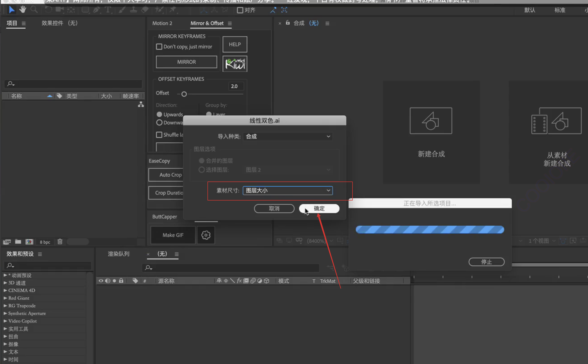Expand the CINEMA 4D effects category

tap(5, 290)
